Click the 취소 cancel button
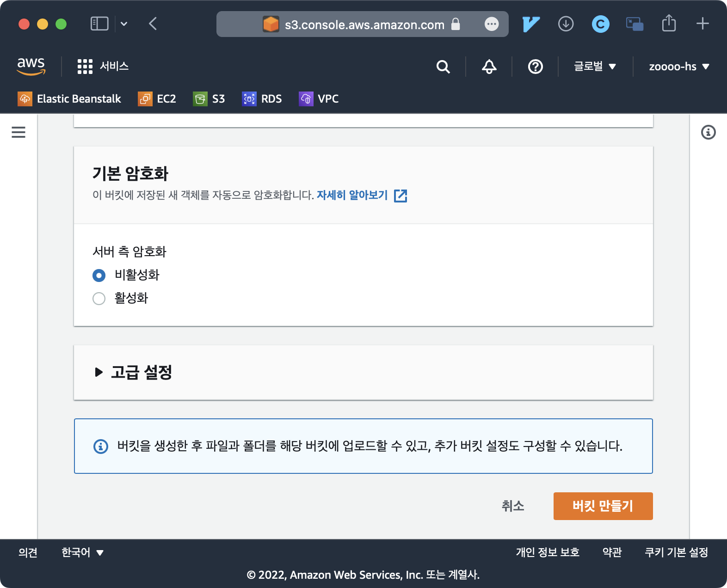This screenshot has height=588, width=727. point(513,506)
